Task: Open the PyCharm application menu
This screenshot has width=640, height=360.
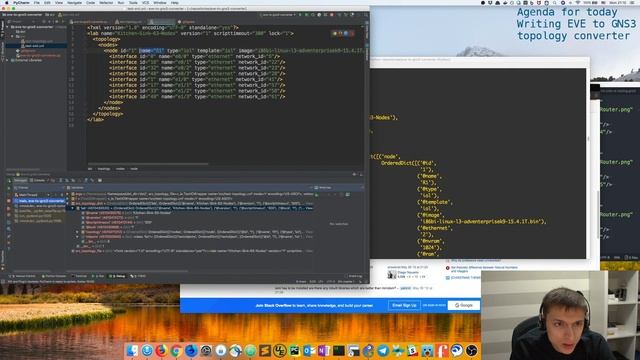Action: [22, 2]
